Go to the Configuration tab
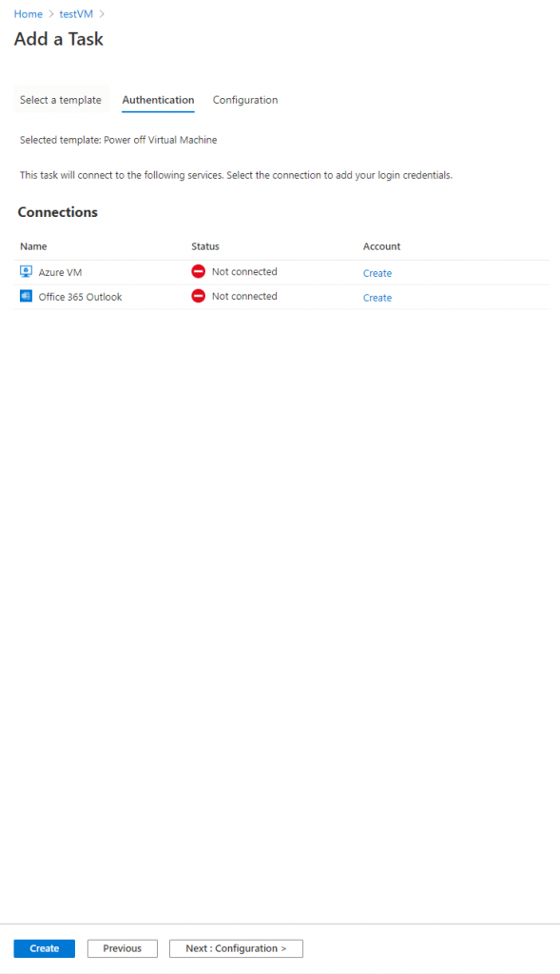The image size is (560, 974). pyautogui.click(x=245, y=100)
